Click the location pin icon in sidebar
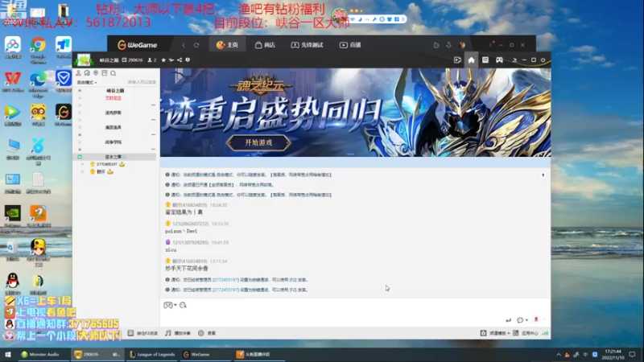This screenshot has width=644, height=362. tap(96, 73)
